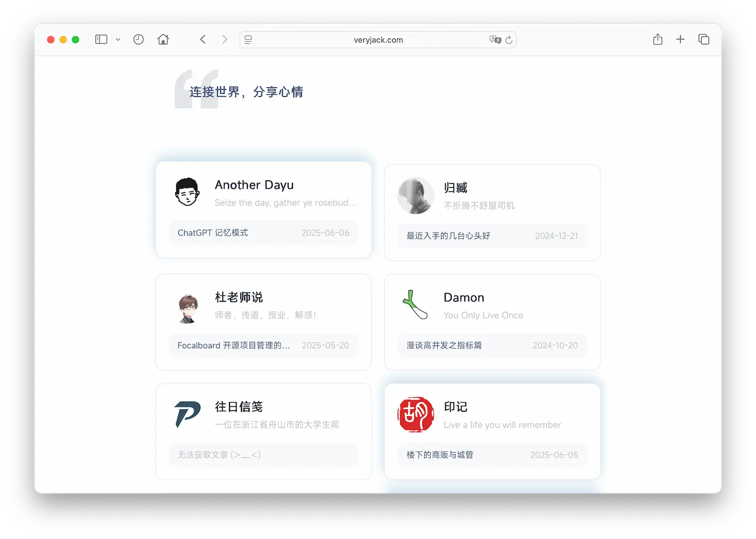Open the 往日信笺 blog title
756x539 pixels.
tap(239, 407)
